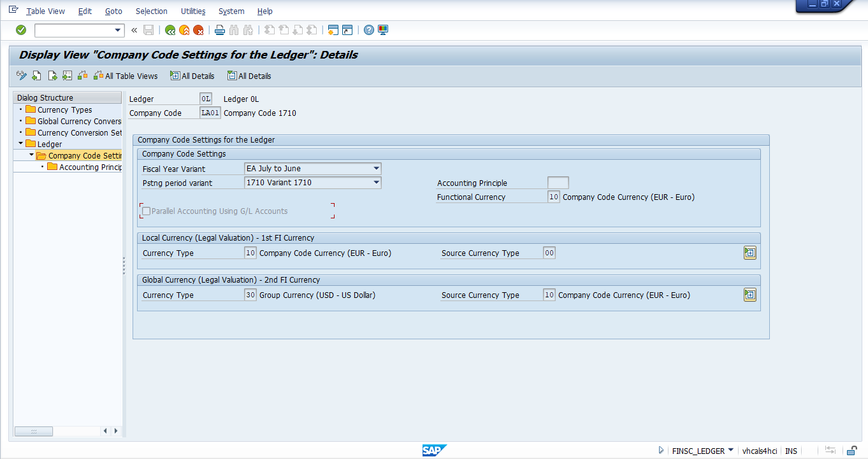Click the Ledger field showing 0L
The image size is (868, 459).
205,99
